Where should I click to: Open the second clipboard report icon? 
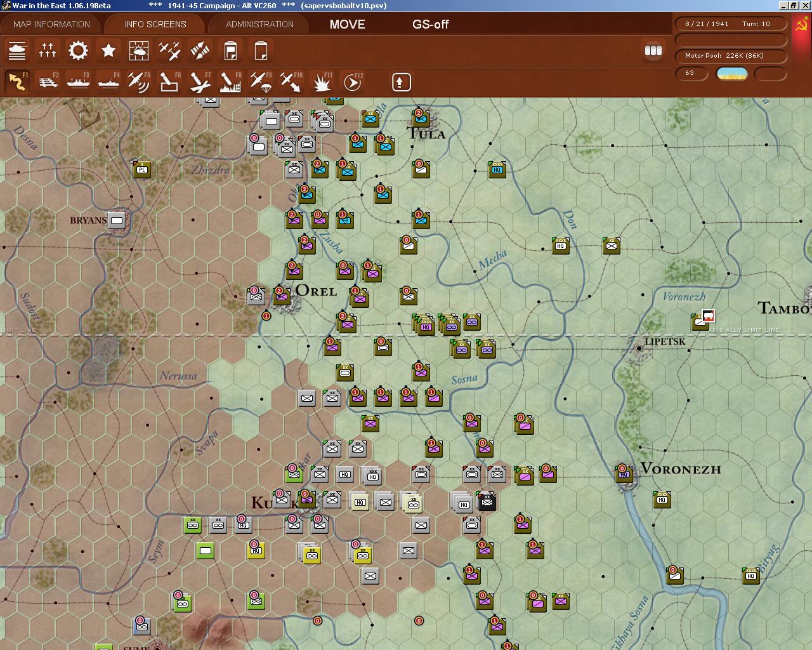[261, 50]
